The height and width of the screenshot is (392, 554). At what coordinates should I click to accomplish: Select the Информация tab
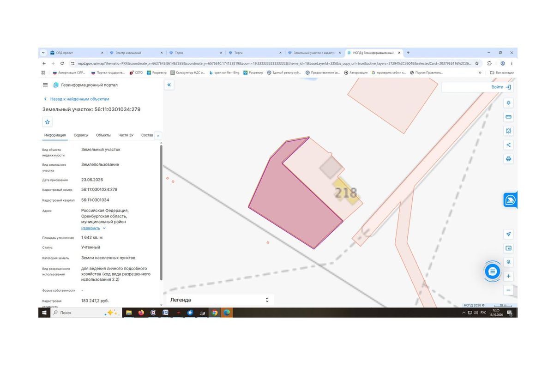click(x=55, y=135)
